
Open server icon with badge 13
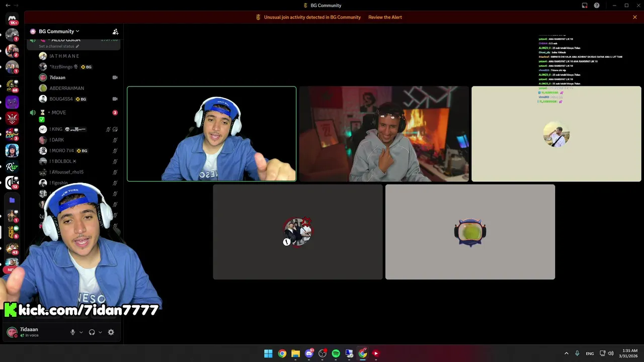12,183
